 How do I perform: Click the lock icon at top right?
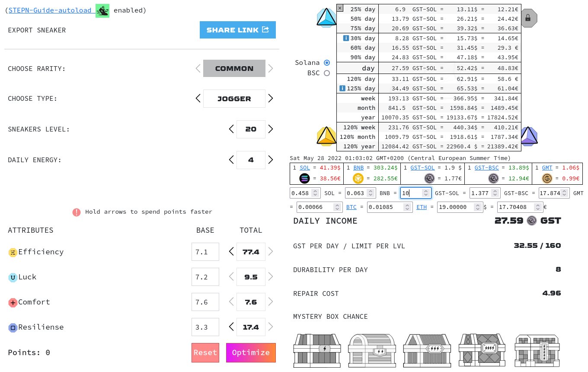[529, 17]
